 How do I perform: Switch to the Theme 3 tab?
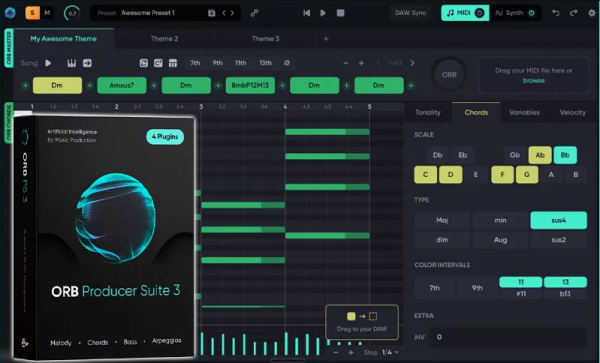[x=265, y=39]
